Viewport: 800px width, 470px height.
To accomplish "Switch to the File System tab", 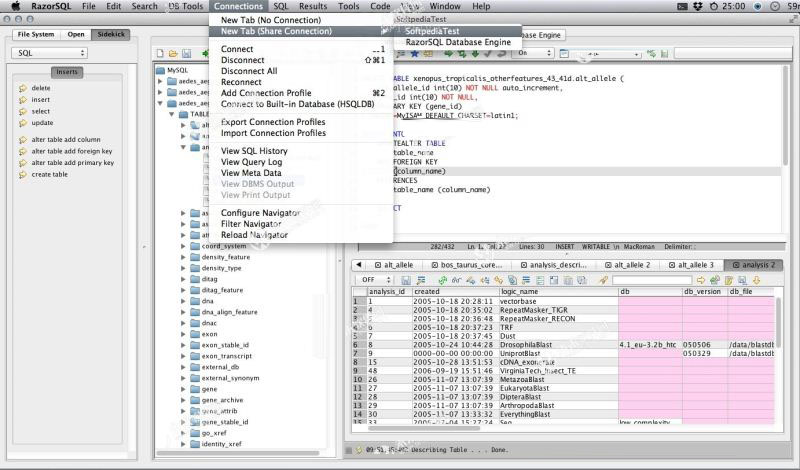I will [36, 35].
